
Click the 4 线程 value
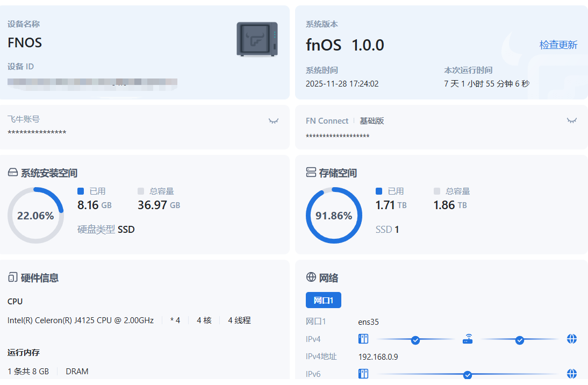pyautogui.click(x=239, y=320)
